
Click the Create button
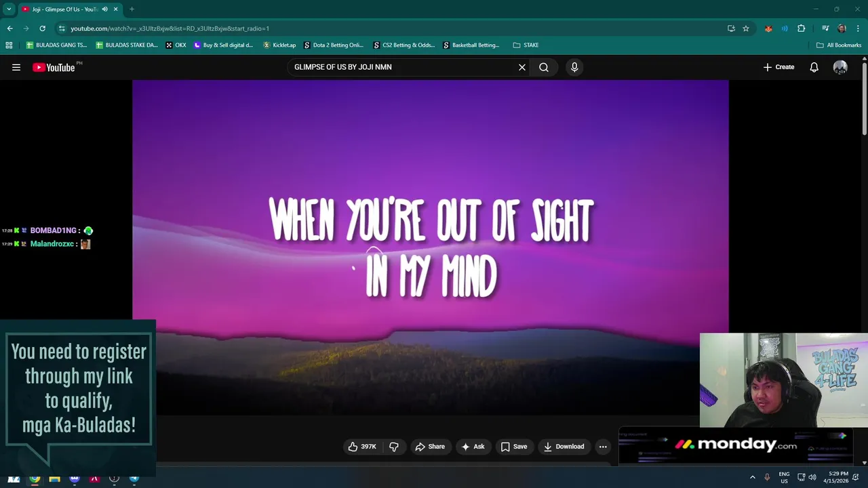tap(778, 67)
